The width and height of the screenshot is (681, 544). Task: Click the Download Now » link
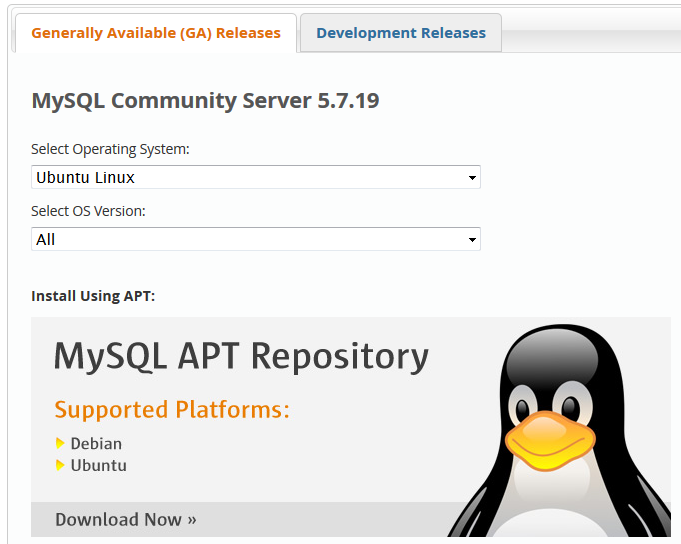point(126,519)
